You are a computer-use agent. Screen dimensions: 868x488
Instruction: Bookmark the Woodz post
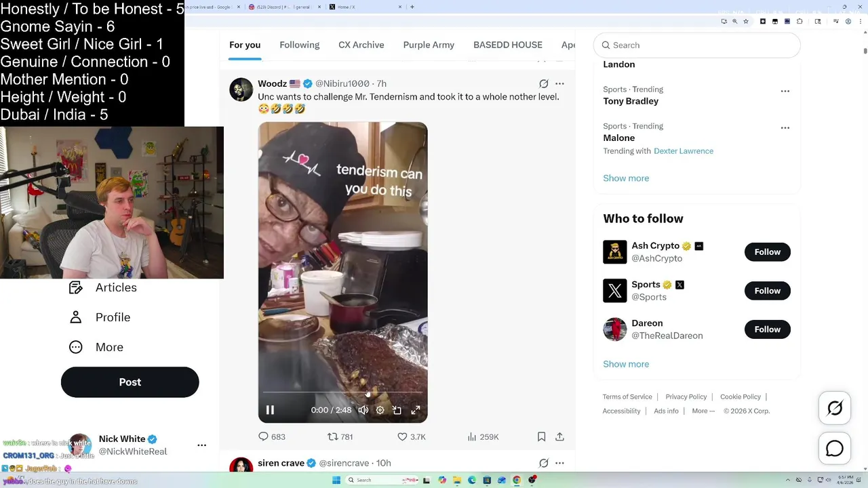pos(541,437)
